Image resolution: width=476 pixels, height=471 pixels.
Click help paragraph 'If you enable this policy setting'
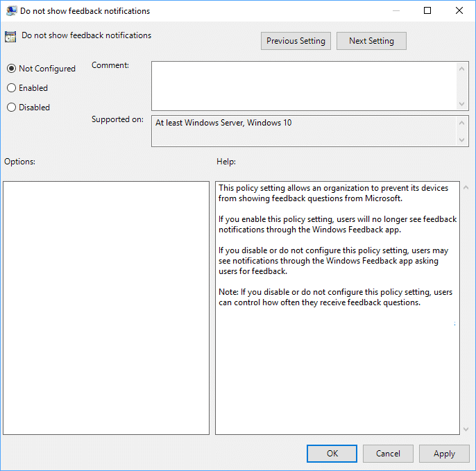coord(337,224)
